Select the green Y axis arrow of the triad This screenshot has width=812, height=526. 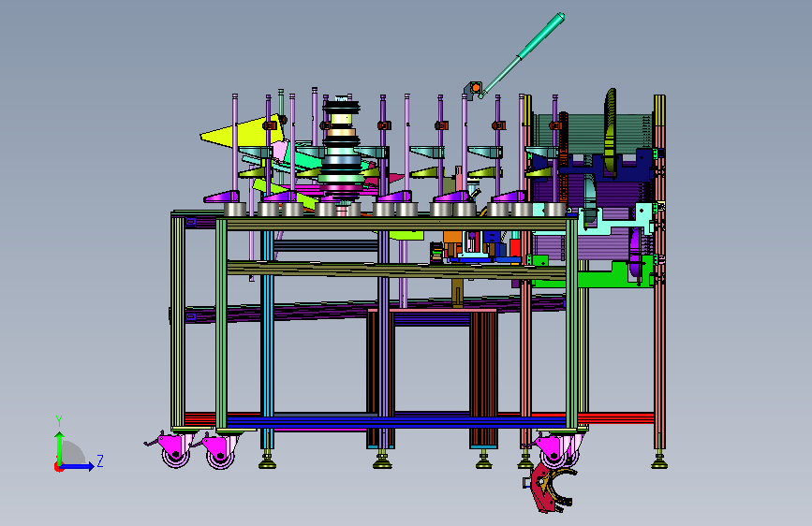pyautogui.click(x=60, y=448)
